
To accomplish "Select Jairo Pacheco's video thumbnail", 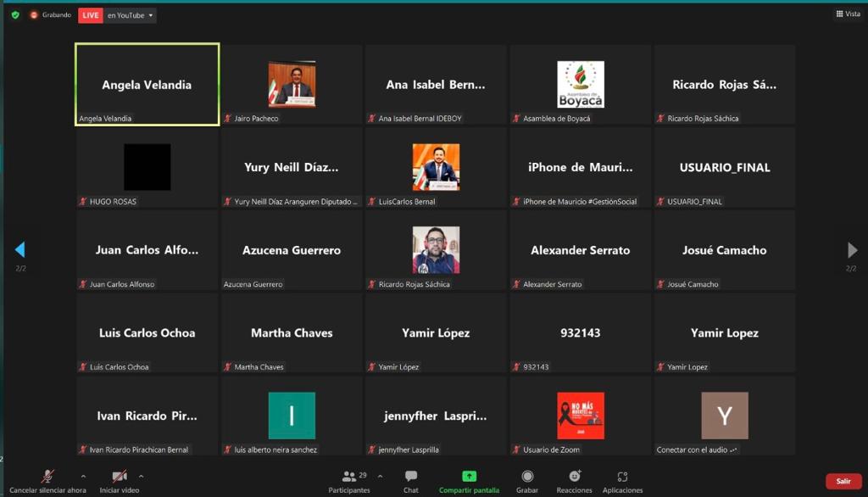I will tap(292, 84).
